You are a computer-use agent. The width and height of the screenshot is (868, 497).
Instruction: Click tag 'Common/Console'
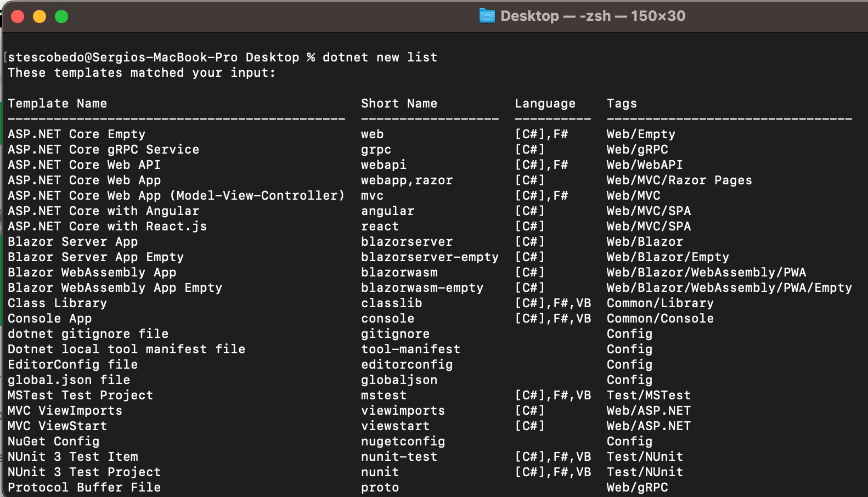coord(660,319)
